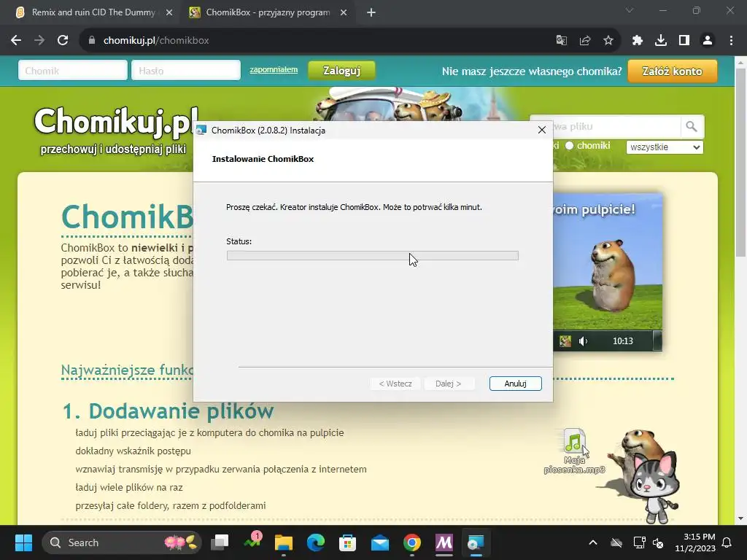Focus the Hasło password field
This screenshot has width=747, height=560.
point(186,71)
